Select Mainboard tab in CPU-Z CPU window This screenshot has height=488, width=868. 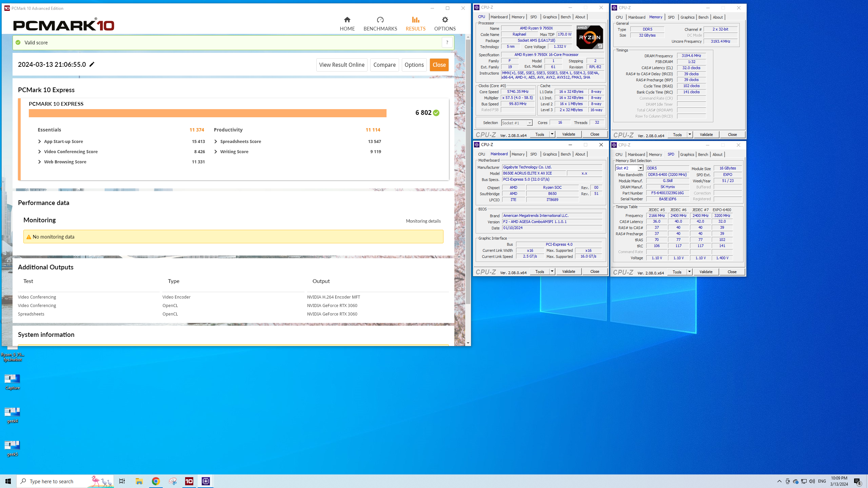tap(499, 17)
